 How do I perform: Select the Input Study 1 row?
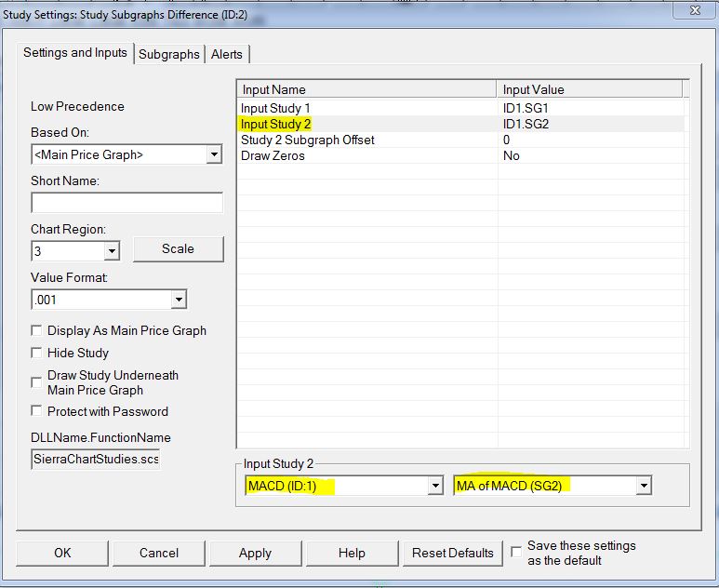click(460, 108)
